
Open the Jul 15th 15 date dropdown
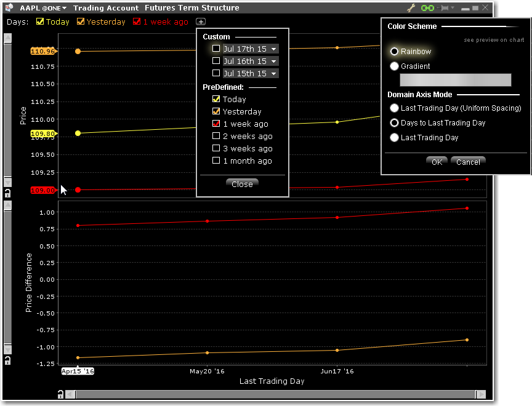tap(273, 74)
